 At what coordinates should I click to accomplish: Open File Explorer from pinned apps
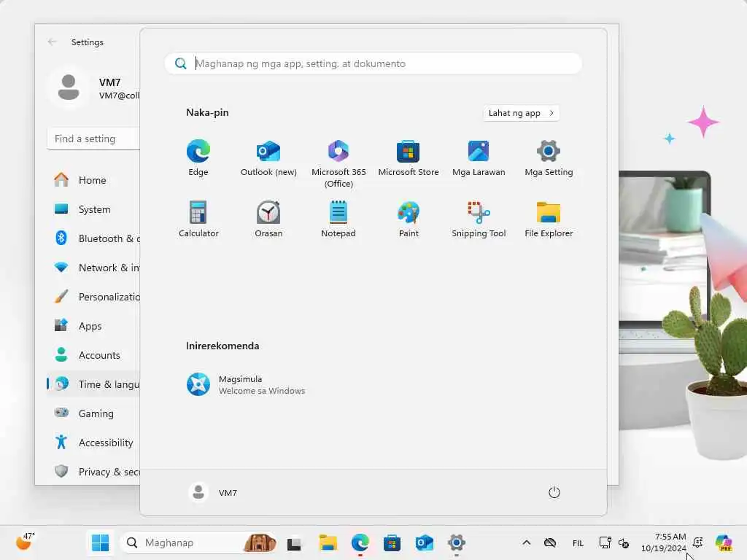(x=549, y=219)
